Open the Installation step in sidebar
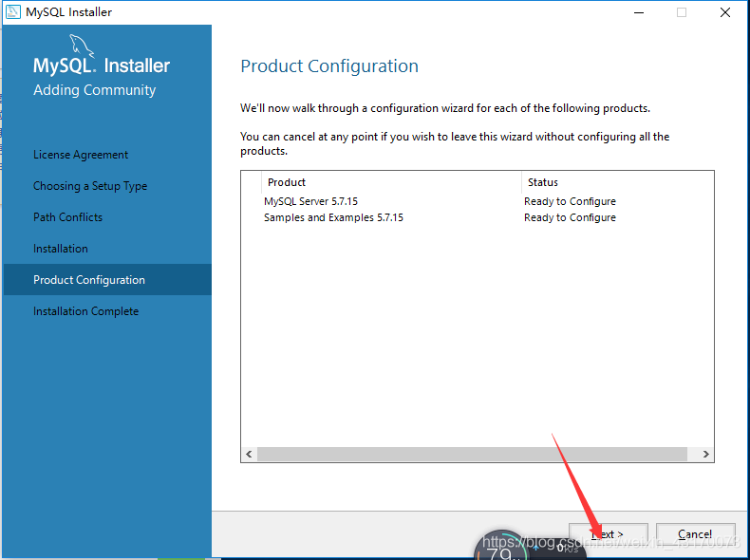Image resolution: width=750 pixels, height=560 pixels. [61, 249]
